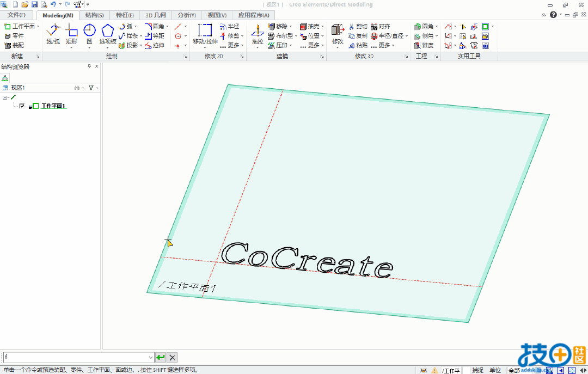This screenshot has width=588, height=374.
Task: Click the 复制 copy tool
Action: click(x=358, y=35)
